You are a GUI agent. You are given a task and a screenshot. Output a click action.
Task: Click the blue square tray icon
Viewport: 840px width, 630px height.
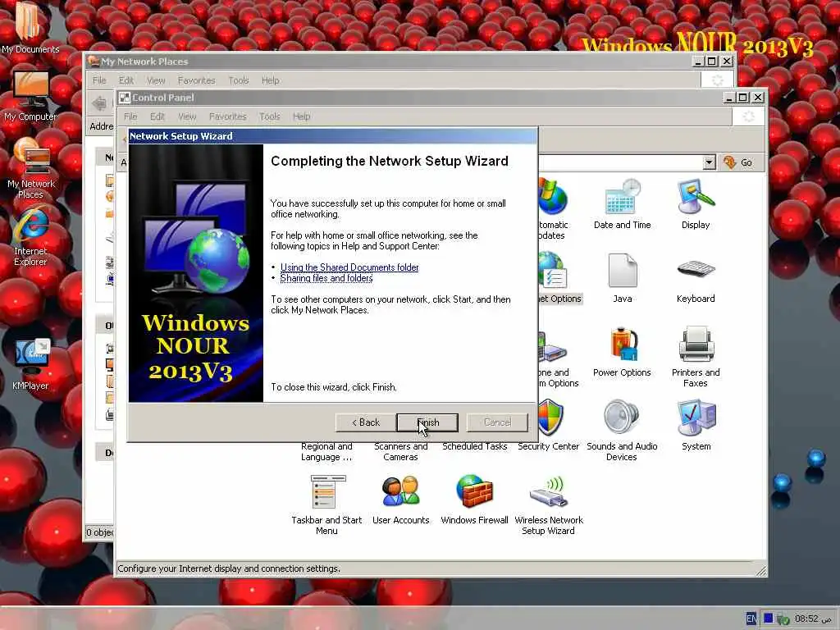click(x=768, y=619)
